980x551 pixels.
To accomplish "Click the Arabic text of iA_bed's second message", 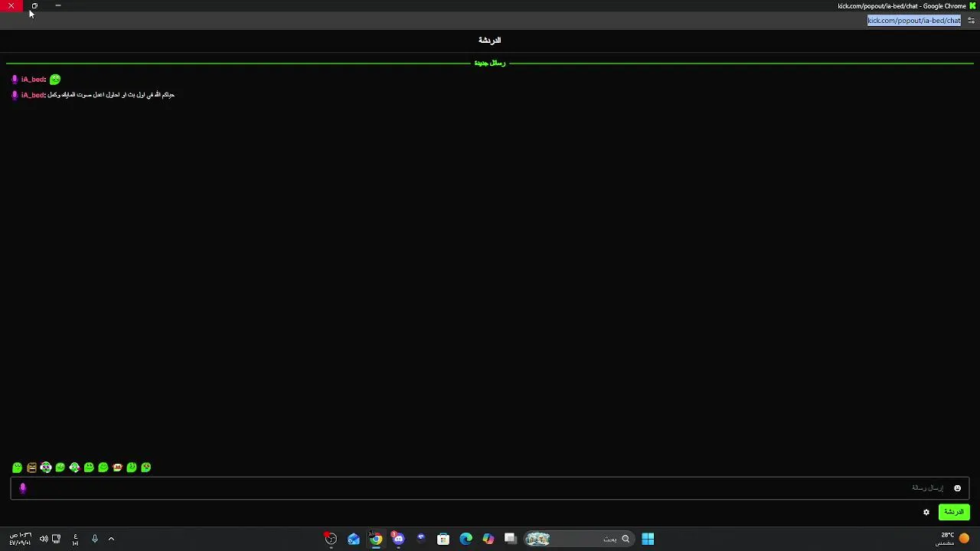I will click(x=111, y=95).
